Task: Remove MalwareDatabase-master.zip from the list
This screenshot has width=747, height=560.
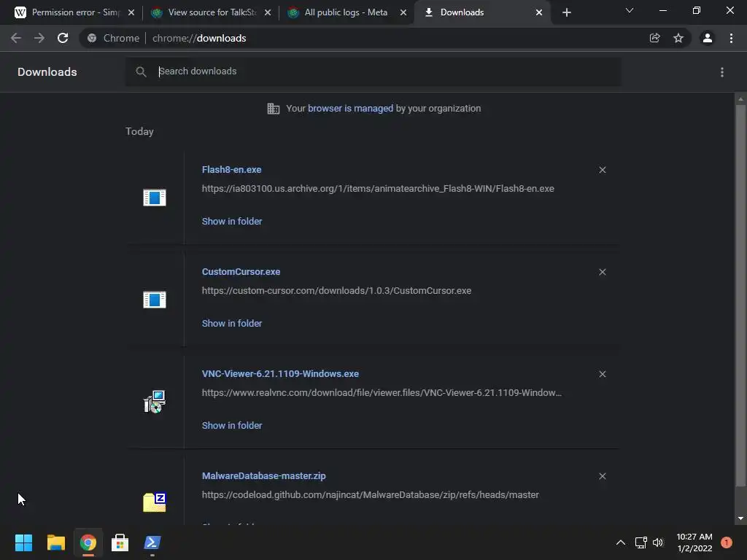Action: (x=603, y=476)
